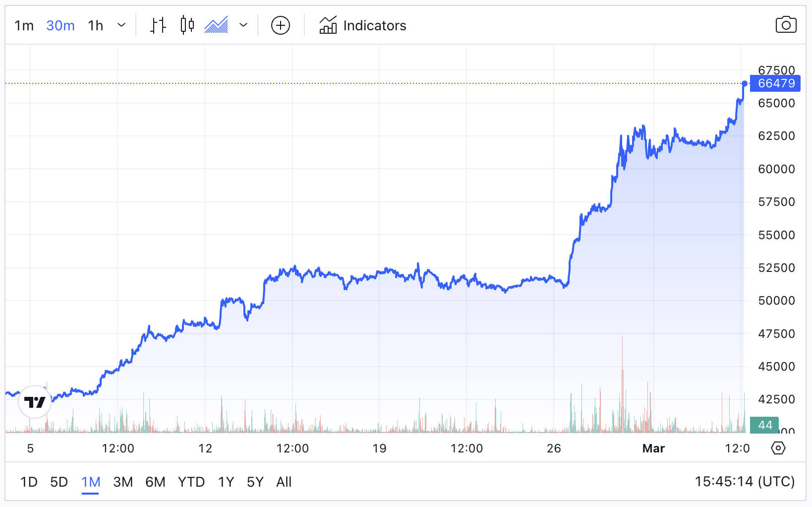Click the plus icon to compare symbols
The width and height of the screenshot is (812, 507).
pos(280,25)
